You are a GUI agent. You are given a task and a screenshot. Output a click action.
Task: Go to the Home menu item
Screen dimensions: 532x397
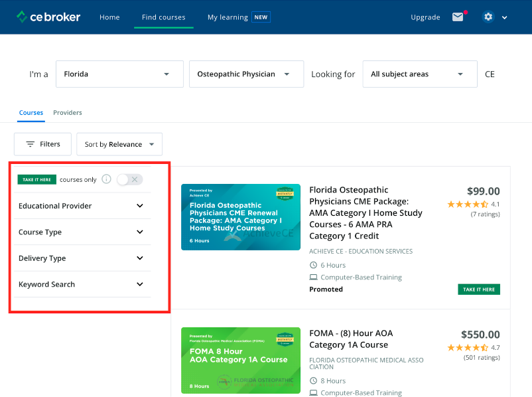click(x=109, y=17)
